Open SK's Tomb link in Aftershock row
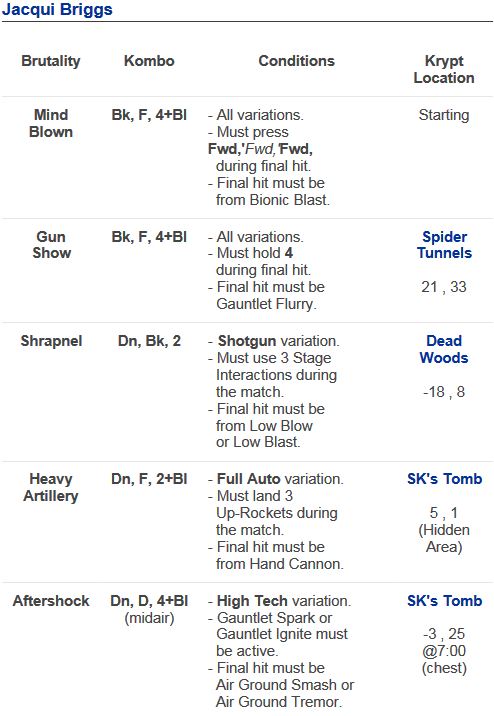Screen dimensions: 494x716 pyautogui.click(x=445, y=600)
